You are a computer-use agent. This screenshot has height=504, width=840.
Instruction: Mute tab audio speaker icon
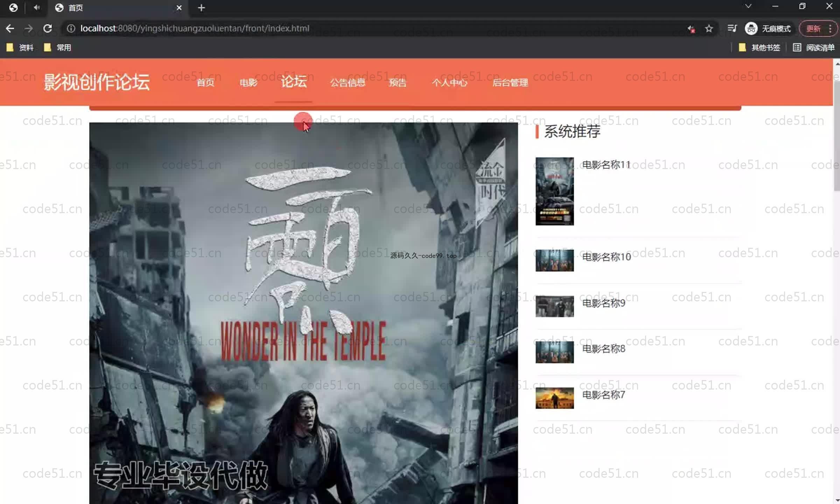click(37, 7)
